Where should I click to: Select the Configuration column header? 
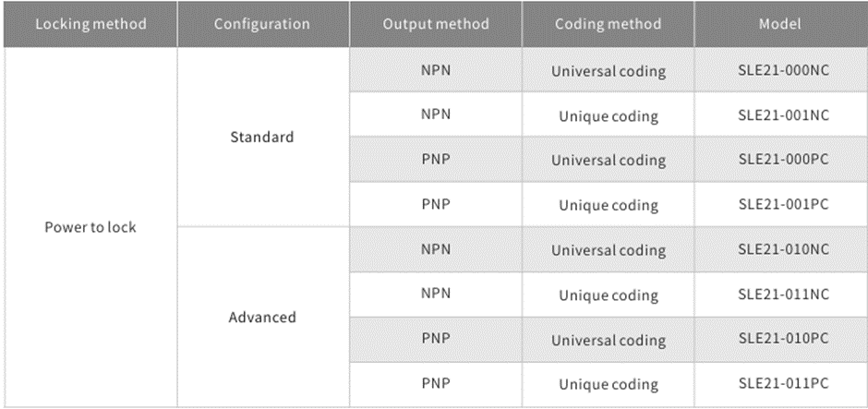(263, 24)
